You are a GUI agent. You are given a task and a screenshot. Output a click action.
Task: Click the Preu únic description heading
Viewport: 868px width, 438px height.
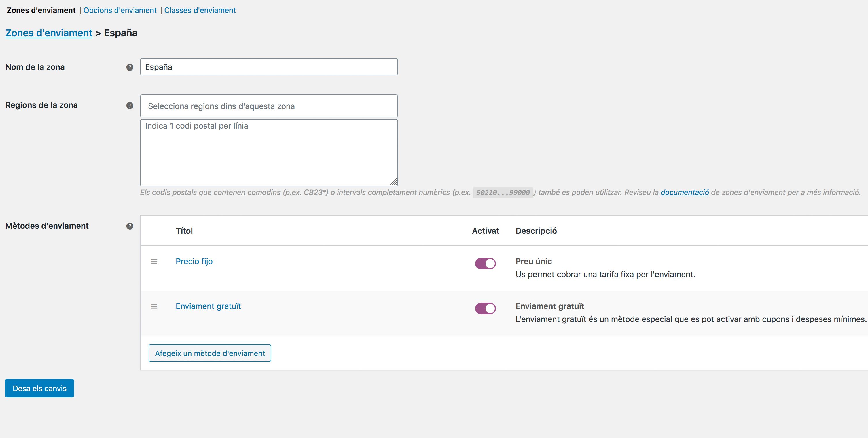point(534,261)
